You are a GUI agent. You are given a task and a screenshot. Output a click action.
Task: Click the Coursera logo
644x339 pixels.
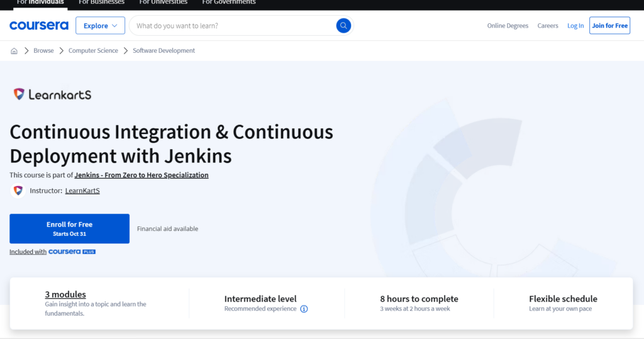click(x=39, y=26)
